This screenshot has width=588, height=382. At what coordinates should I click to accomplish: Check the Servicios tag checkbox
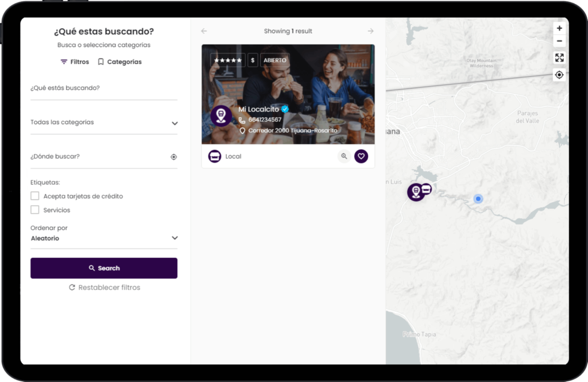click(x=35, y=210)
